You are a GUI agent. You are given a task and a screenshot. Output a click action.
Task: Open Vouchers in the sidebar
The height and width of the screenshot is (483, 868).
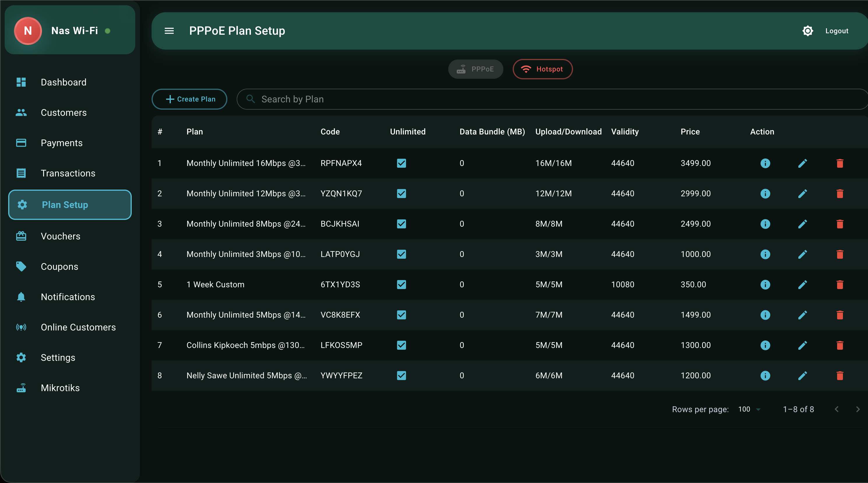point(61,236)
